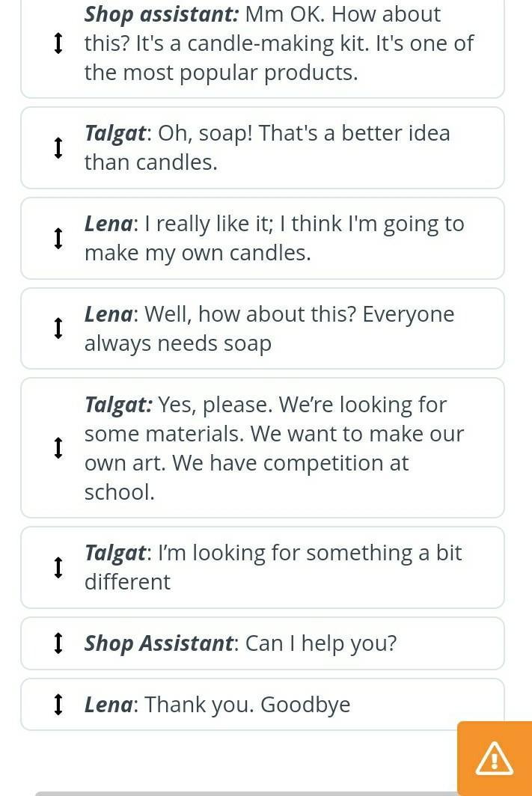Viewport: 532px width, 796px height.
Task: Click bold 'Shop assistant:' label in candle kit card
Action: tap(162, 14)
